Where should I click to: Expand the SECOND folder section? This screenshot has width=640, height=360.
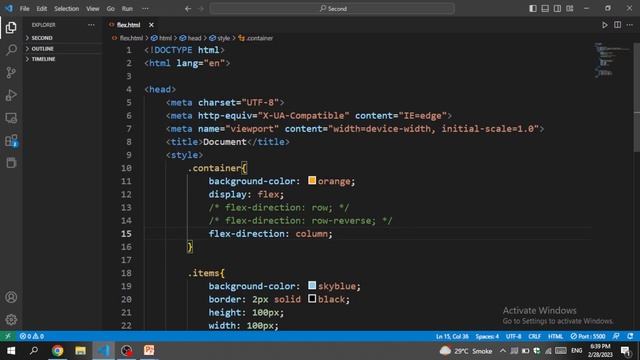(x=62, y=38)
